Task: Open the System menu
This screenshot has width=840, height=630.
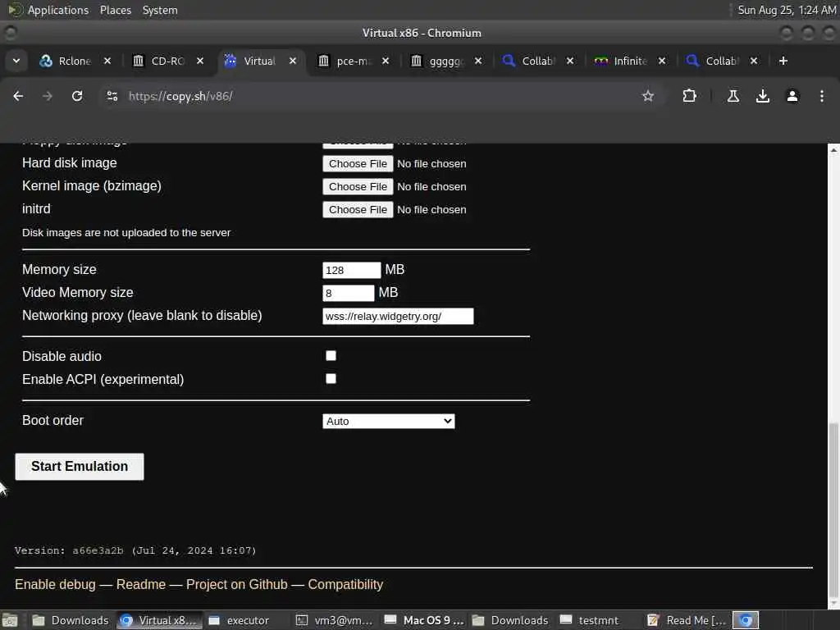Action: pyautogui.click(x=160, y=10)
